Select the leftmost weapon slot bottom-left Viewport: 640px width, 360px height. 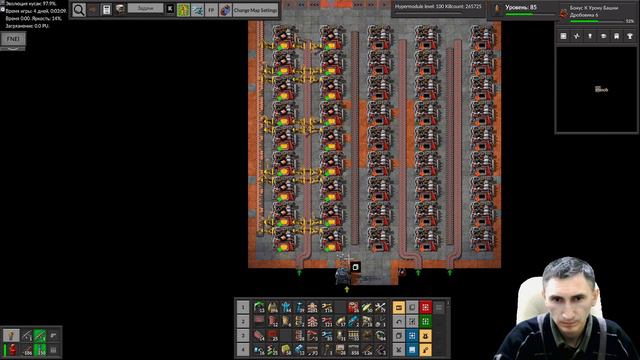pos(11,336)
